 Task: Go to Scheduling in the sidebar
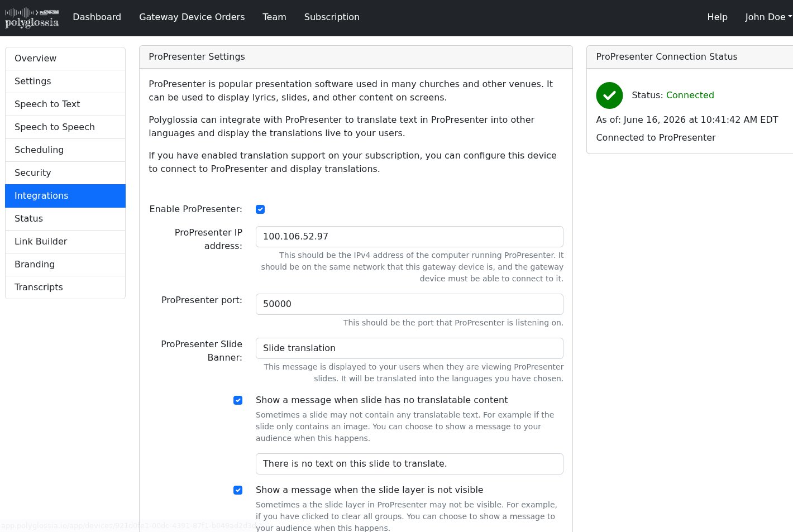point(65,150)
